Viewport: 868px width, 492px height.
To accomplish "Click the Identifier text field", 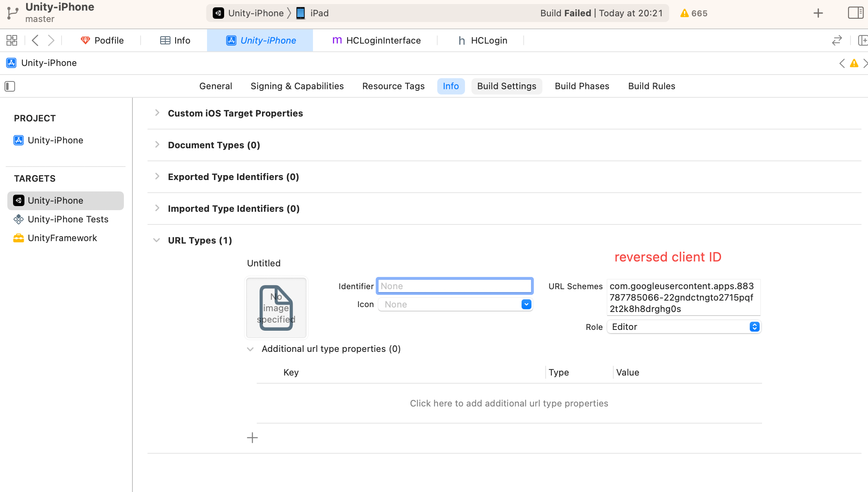I will click(x=454, y=286).
